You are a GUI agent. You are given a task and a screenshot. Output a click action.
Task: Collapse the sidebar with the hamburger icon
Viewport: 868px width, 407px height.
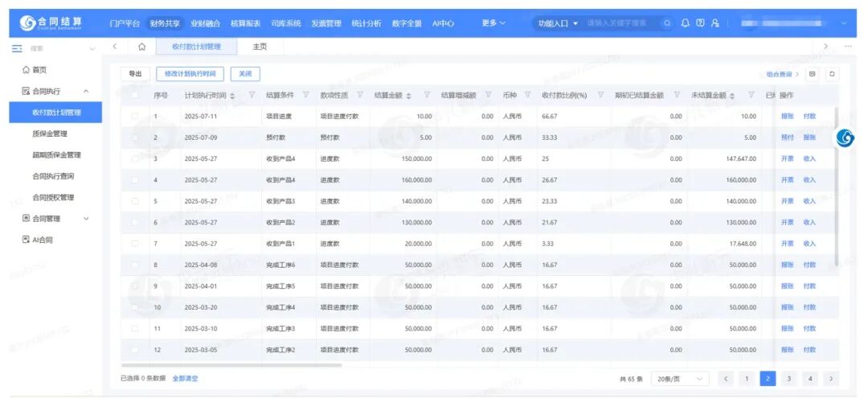pyautogui.click(x=17, y=49)
